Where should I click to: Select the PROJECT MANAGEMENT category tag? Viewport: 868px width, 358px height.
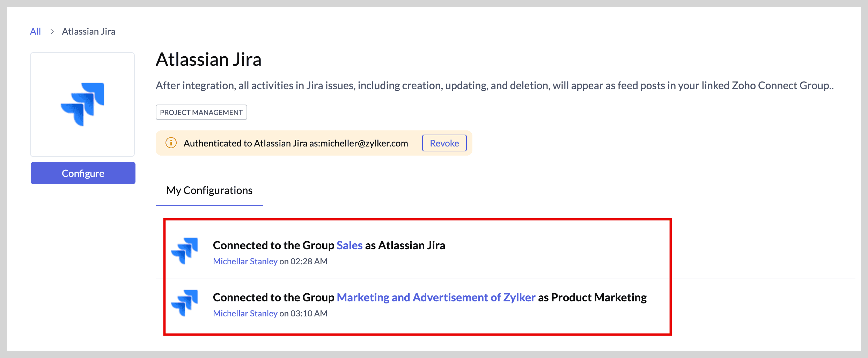pos(201,112)
